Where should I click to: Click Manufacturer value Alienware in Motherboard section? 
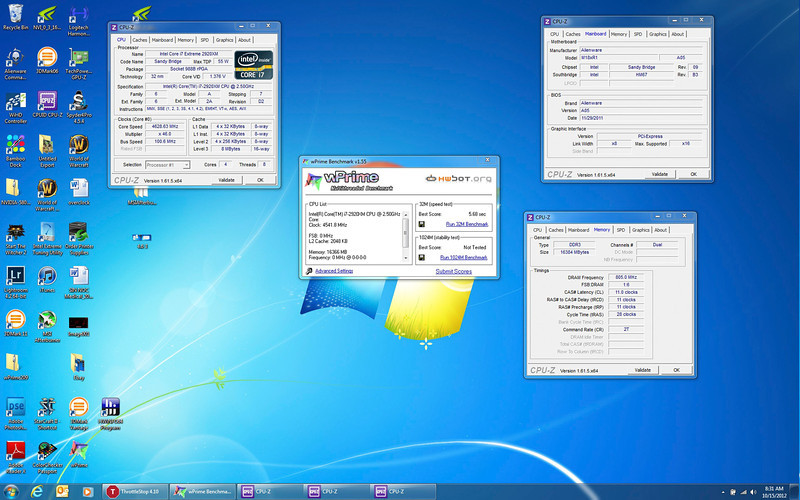641,50
